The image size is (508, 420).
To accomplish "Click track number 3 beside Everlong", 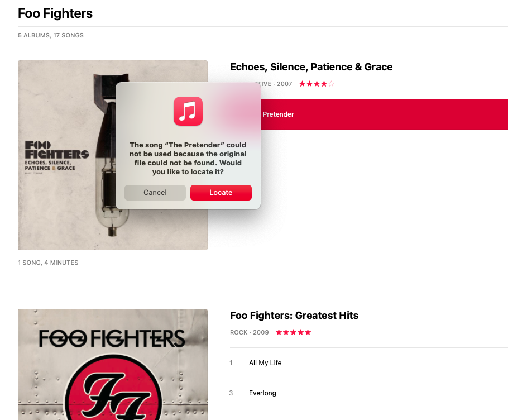I will (x=231, y=393).
